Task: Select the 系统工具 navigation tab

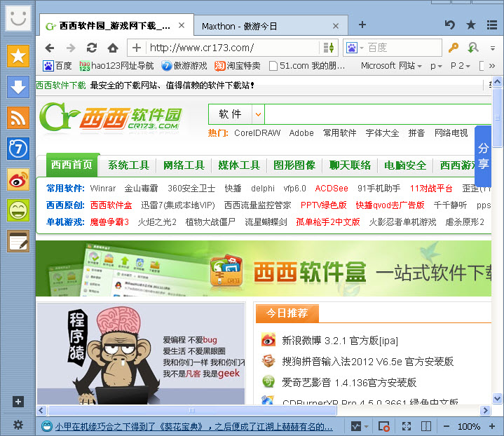Action: (x=128, y=165)
